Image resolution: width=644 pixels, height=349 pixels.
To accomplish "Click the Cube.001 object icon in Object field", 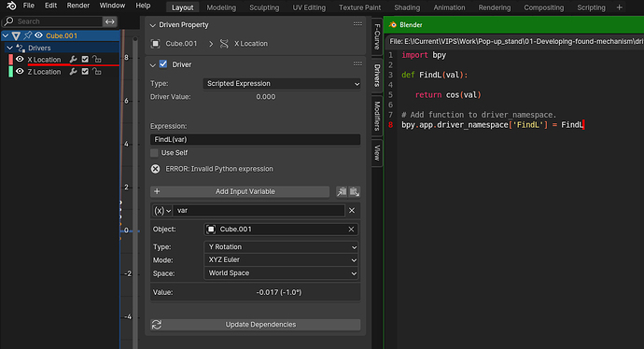I will coord(211,230).
